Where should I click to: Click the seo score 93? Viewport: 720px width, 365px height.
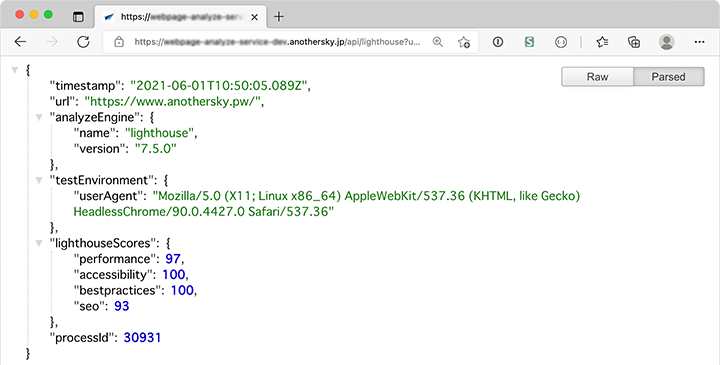(122, 306)
